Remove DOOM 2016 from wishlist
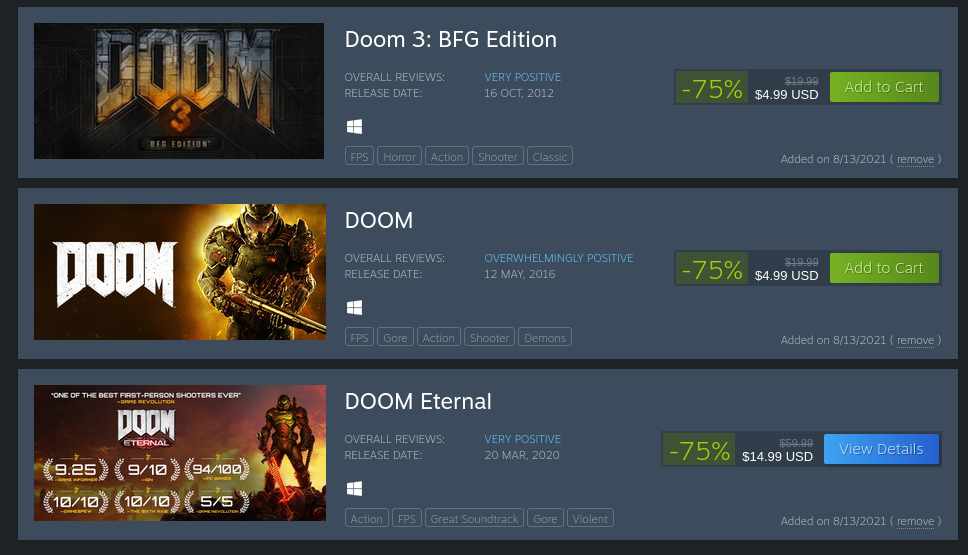 (x=915, y=340)
